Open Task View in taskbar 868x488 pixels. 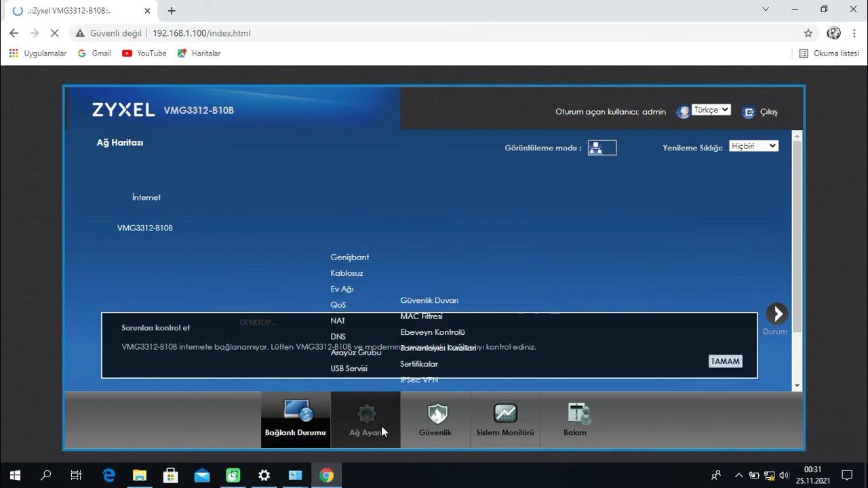76,476
